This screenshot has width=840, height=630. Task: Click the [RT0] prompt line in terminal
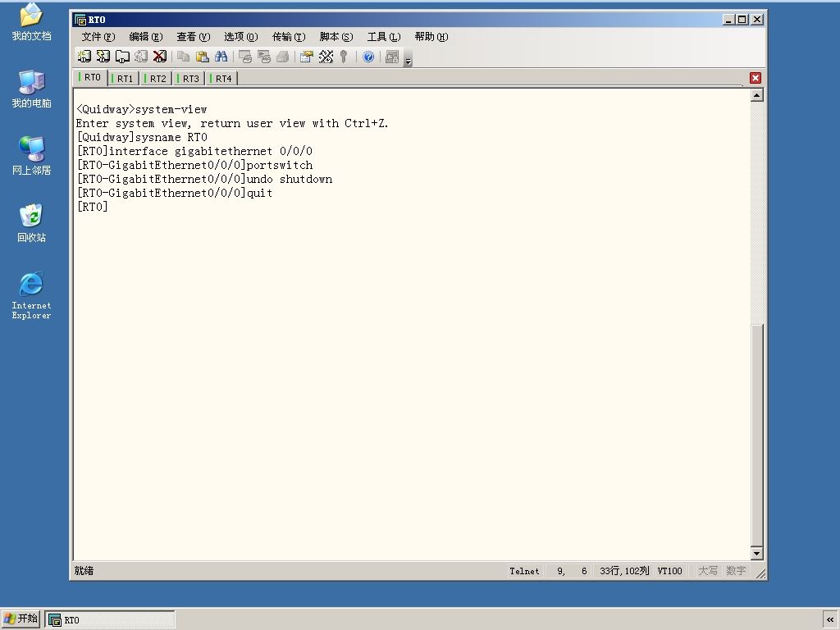(x=92, y=207)
